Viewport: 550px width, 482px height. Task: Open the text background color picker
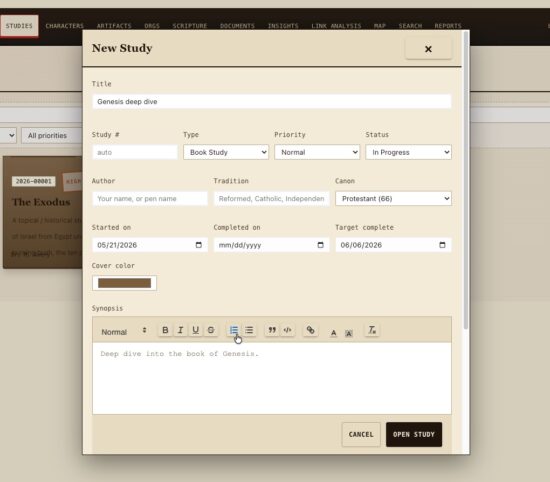pos(348,333)
